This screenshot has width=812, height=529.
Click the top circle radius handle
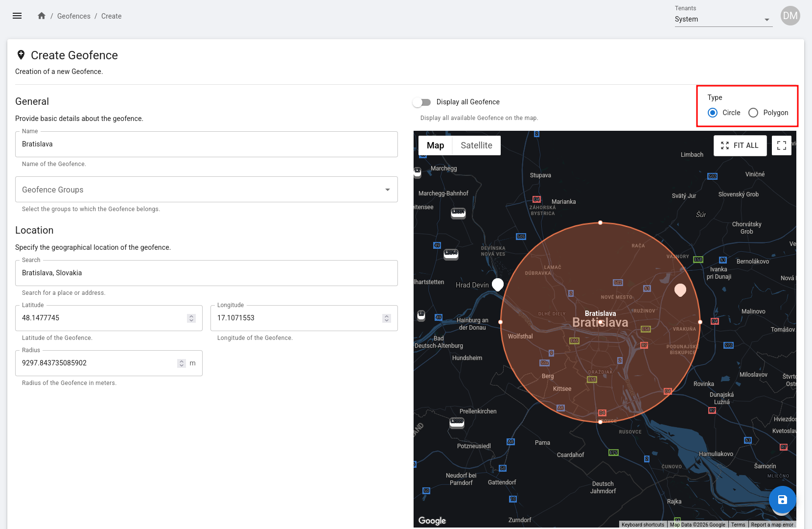(600, 223)
